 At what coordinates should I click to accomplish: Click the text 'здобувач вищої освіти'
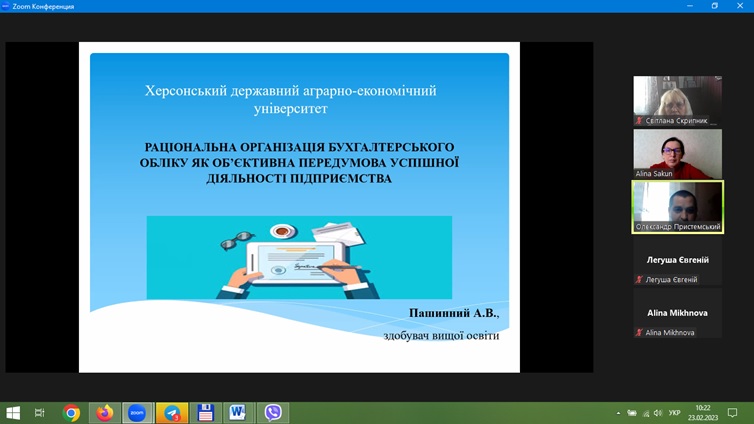441,336
